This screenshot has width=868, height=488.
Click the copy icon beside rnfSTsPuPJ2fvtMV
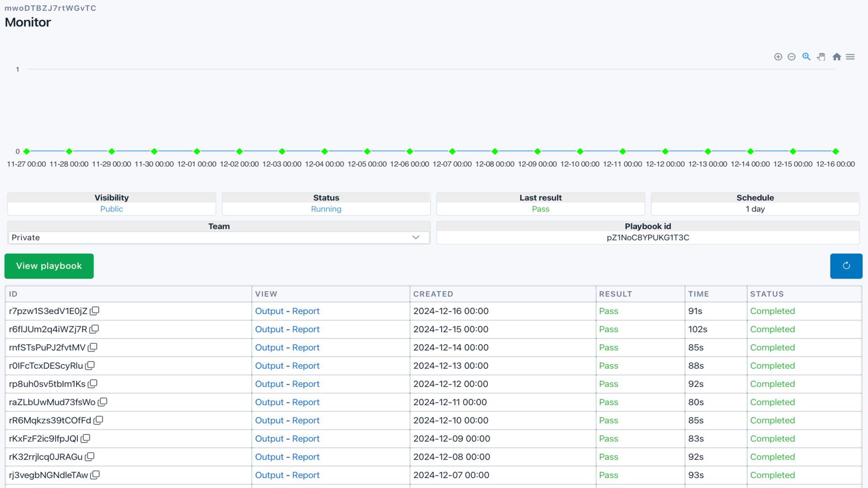click(x=92, y=347)
